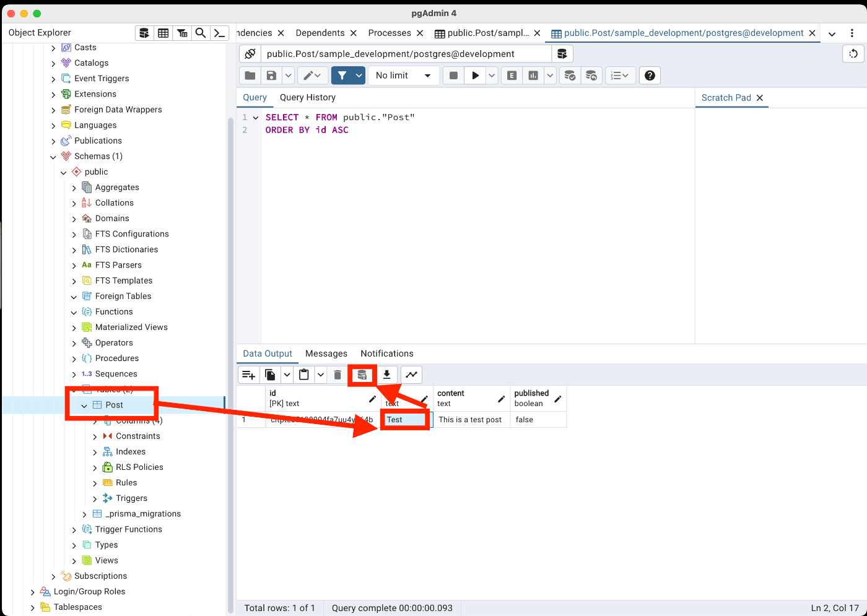Switch to the Messages tab
Screen dimensions: 867x616
tap(326, 354)
